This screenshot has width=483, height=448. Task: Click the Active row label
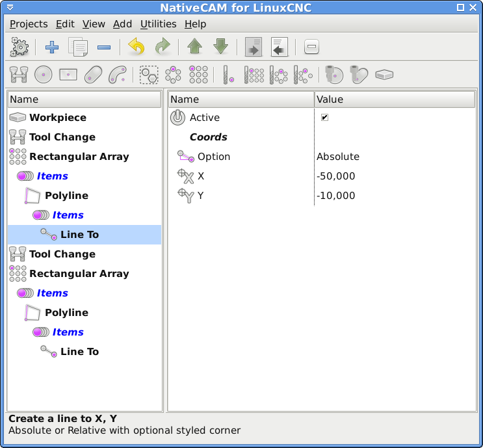point(205,118)
